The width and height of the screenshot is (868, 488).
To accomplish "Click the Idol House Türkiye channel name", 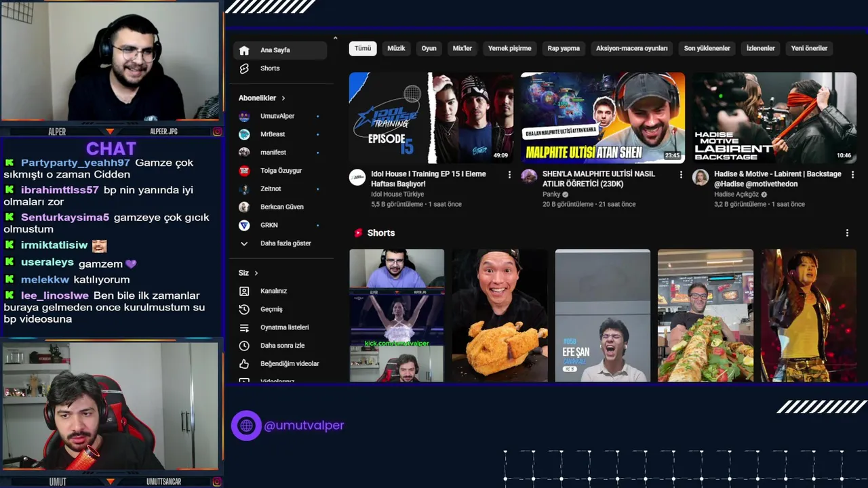I will [397, 195].
